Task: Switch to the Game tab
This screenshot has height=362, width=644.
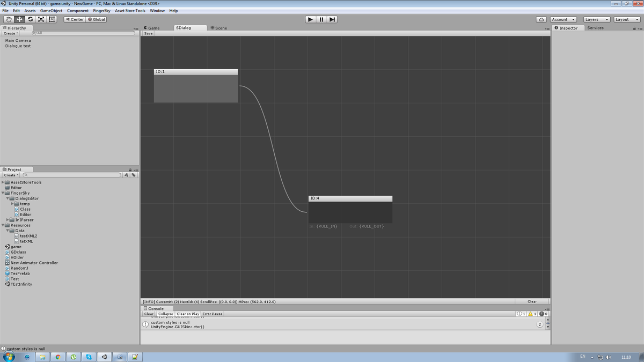Action: pyautogui.click(x=152, y=28)
